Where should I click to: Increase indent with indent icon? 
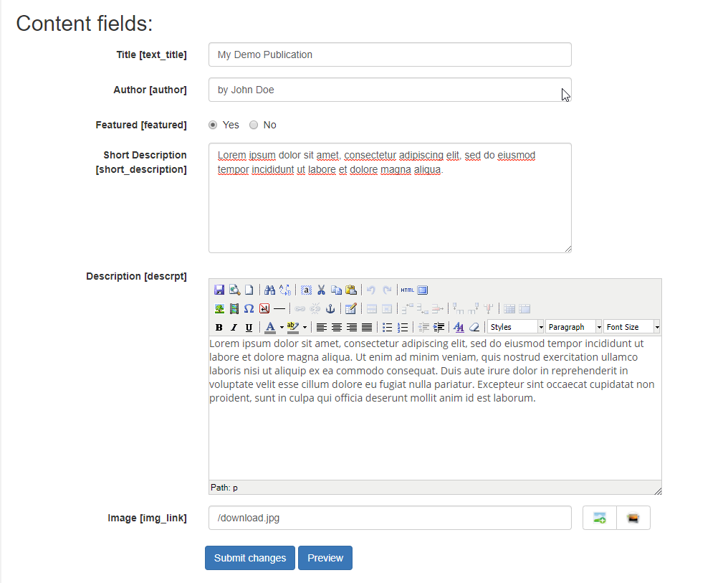coord(439,327)
